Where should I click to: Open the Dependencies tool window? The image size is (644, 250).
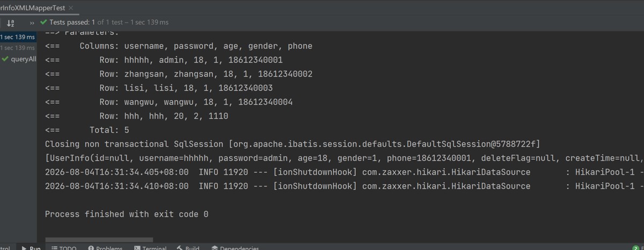pyautogui.click(x=235, y=248)
